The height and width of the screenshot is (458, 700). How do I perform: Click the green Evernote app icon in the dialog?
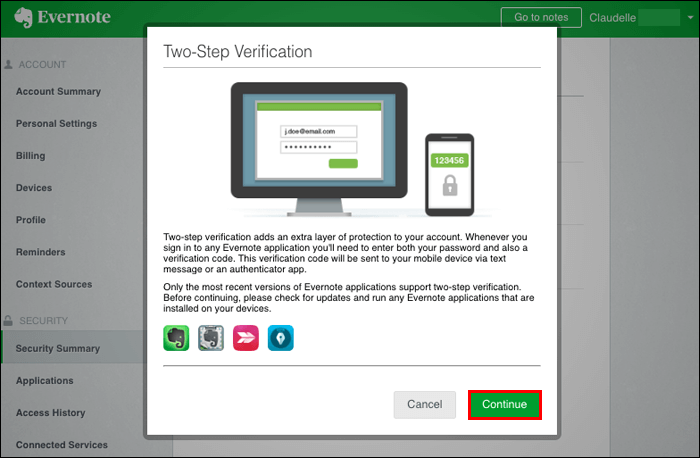click(176, 338)
